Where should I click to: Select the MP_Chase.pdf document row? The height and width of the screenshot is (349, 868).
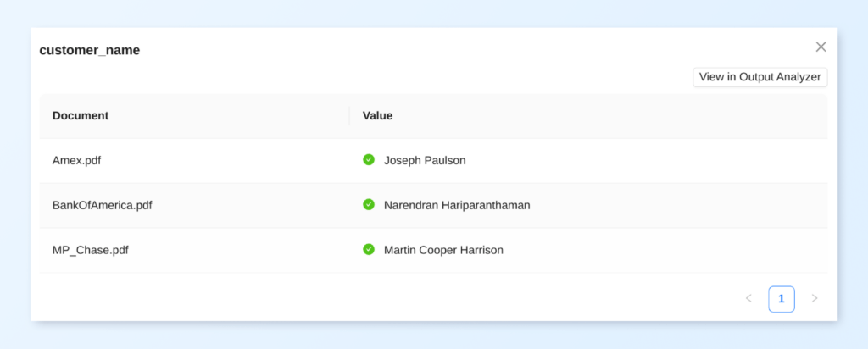91,250
